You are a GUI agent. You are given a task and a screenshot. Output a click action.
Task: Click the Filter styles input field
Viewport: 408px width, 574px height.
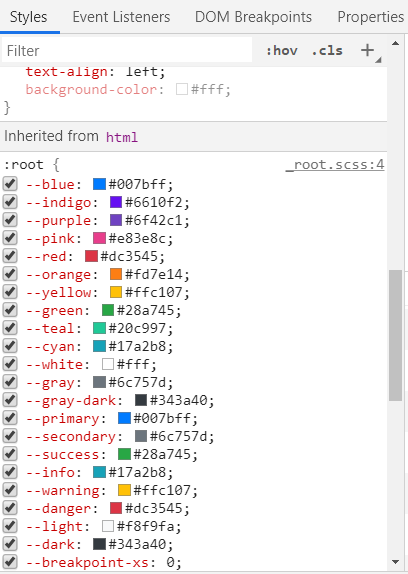[x=127, y=51]
